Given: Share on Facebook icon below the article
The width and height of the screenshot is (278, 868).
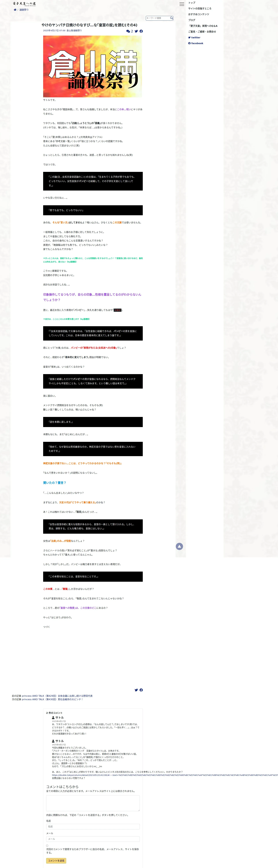Looking at the screenshot, I should click(141, 690).
